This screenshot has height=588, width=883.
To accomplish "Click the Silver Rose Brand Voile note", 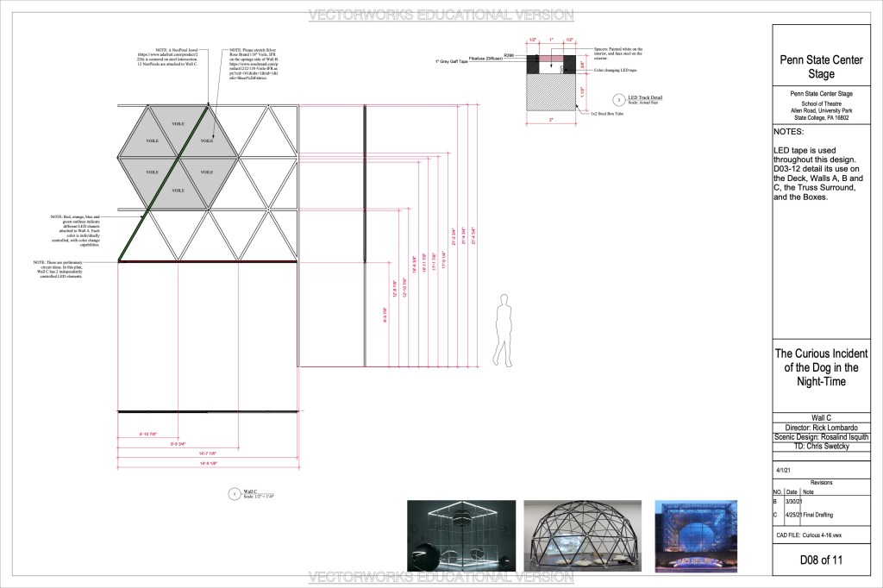I will (256, 71).
